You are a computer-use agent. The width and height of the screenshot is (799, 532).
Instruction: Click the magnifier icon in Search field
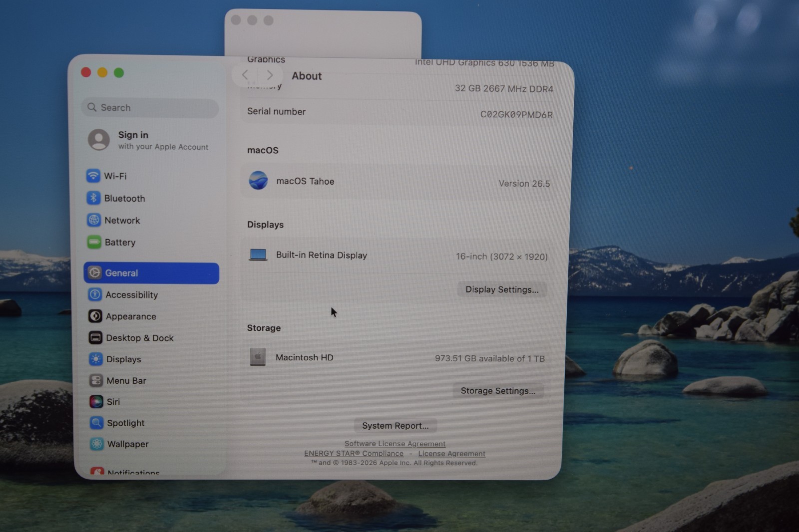(92, 107)
